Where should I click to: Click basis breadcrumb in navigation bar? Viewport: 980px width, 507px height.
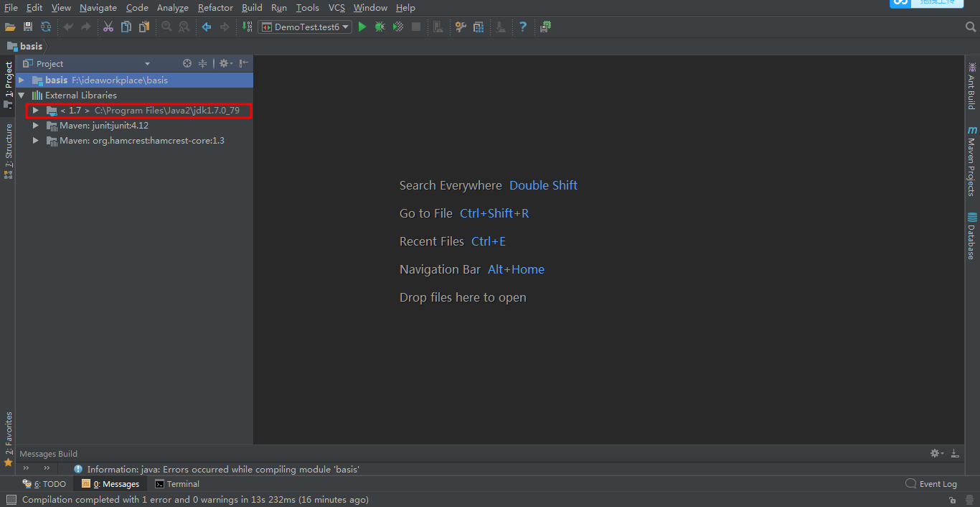tap(25, 46)
